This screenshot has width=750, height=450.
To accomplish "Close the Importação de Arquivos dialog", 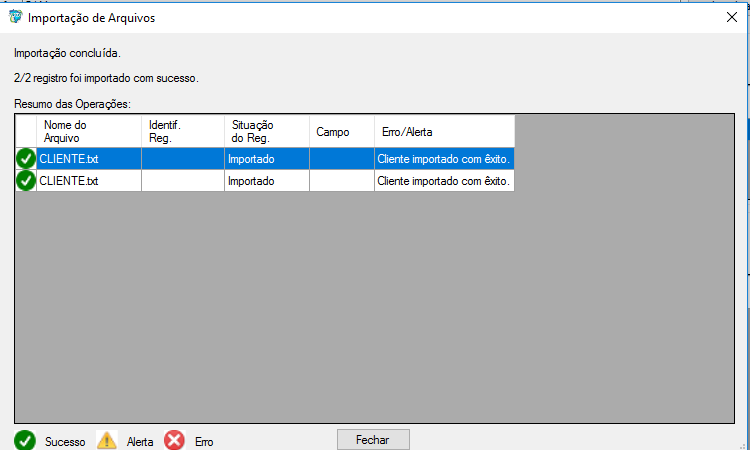I will [731, 18].
